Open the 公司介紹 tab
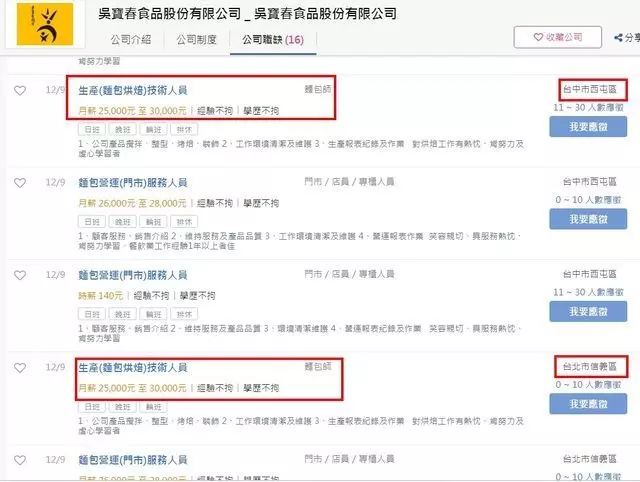The image size is (640, 482). (x=131, y=40)
